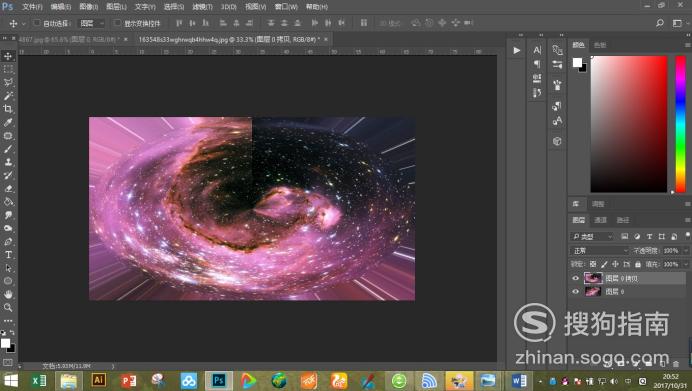Select the Path Selection tool
Image resolution: width=692 pixels, height=391 pixels.
(x=8, y=268)
